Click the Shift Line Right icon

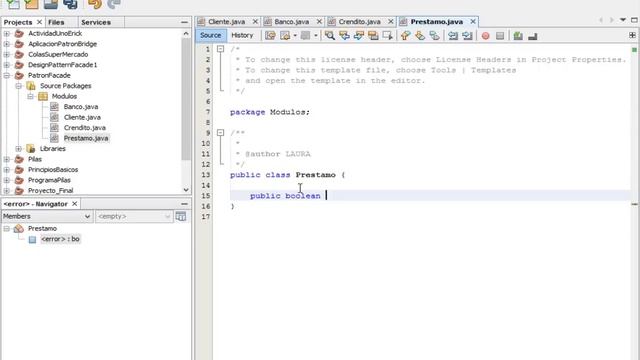coord(467,36)
